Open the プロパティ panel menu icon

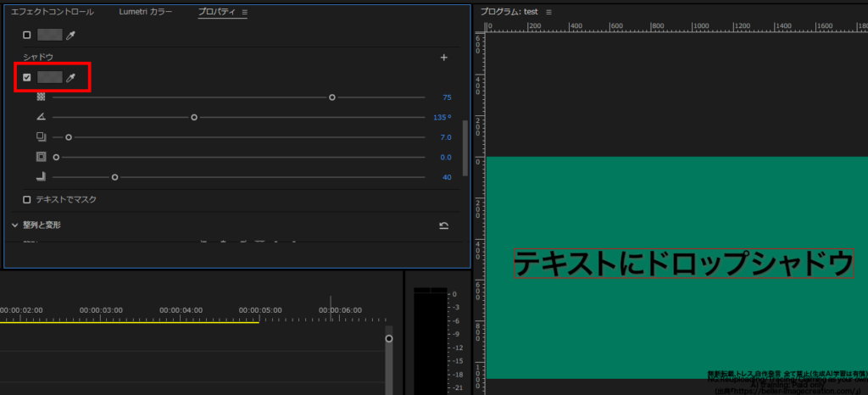click(x=245, y=12)
